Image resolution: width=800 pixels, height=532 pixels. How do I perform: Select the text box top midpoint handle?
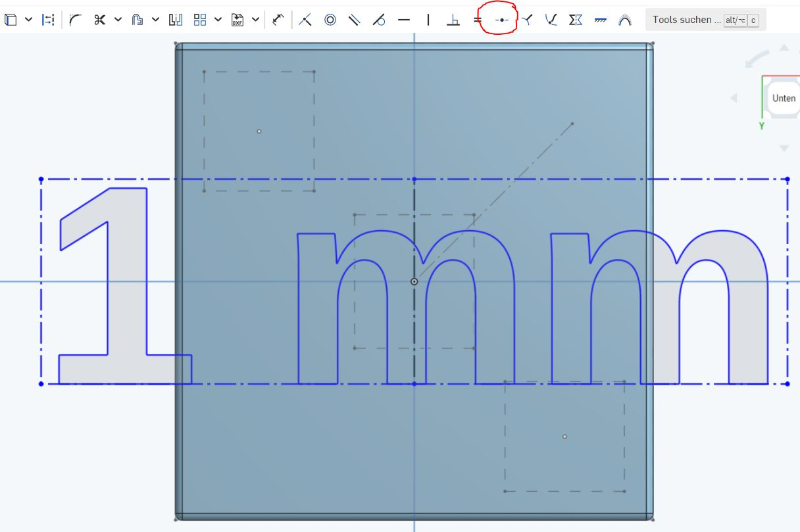coord(414,179)
